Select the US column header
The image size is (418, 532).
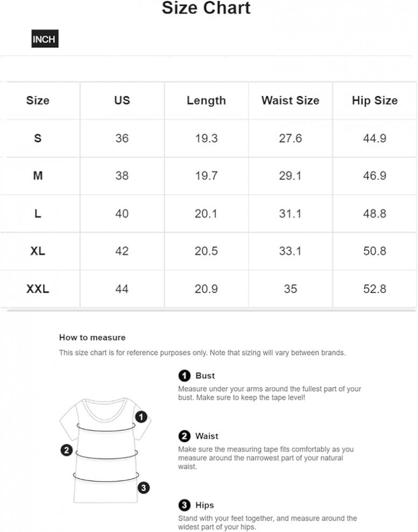point(122,101)
